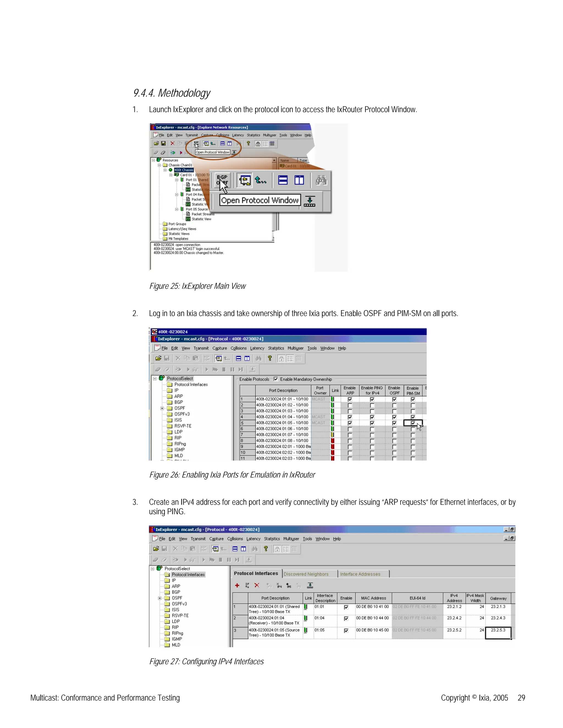Click red plus add interface icon in Figure 27

pos(237,585)
